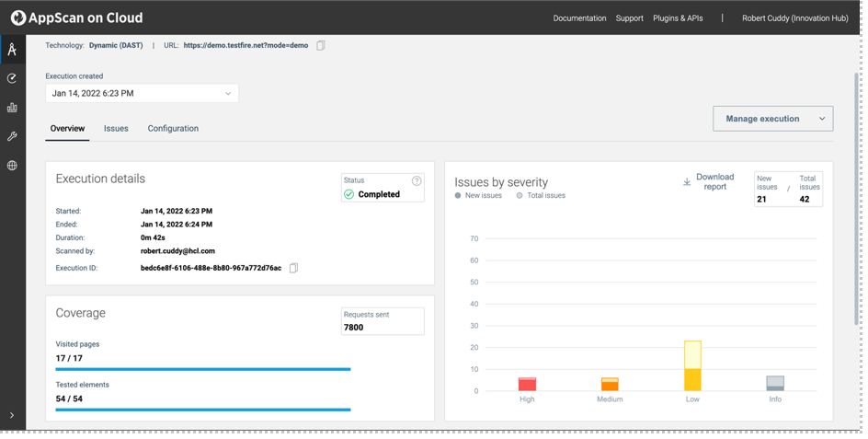Open the Support link

[x=630, y=18]
